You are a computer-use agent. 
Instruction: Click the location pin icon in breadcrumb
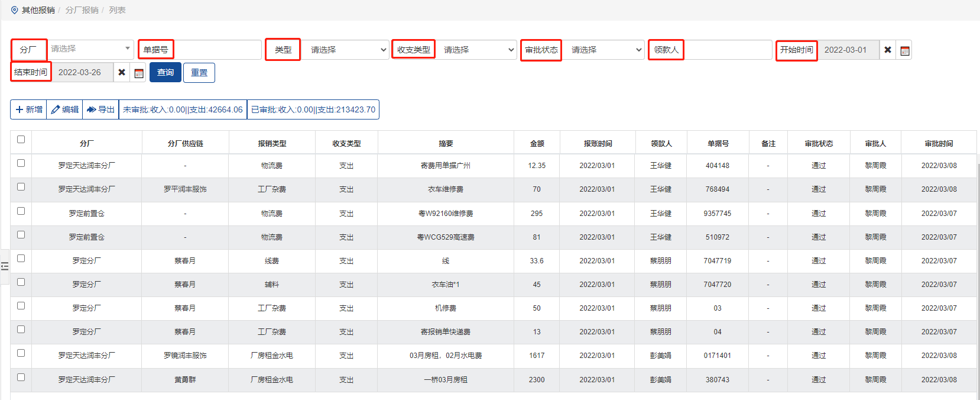[x=15, y=10]
